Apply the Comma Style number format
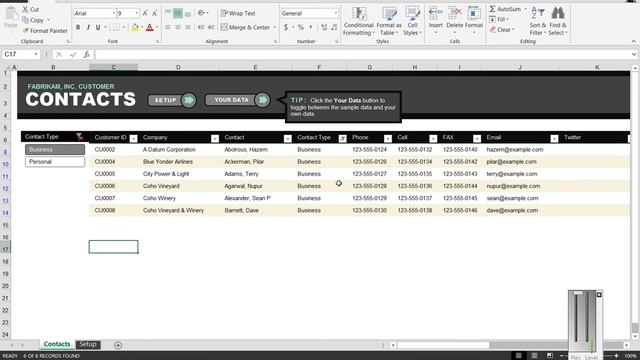Viewport: 640px width, 360px height. pos(311,27)
